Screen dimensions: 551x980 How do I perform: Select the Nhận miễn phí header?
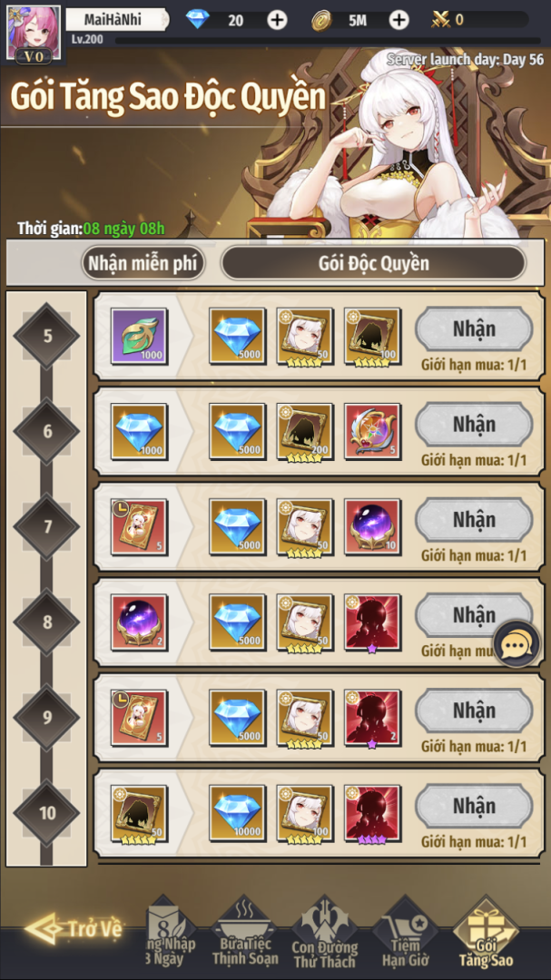pos(143,263)
